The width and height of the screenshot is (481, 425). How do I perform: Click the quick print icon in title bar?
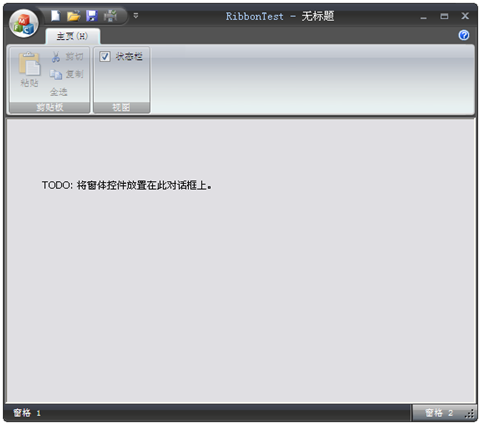click(110, 16)
